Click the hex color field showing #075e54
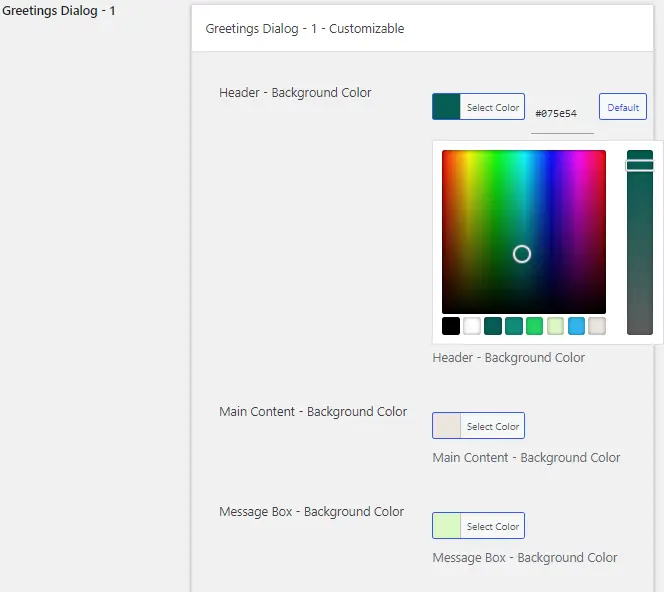 point(562,113)
